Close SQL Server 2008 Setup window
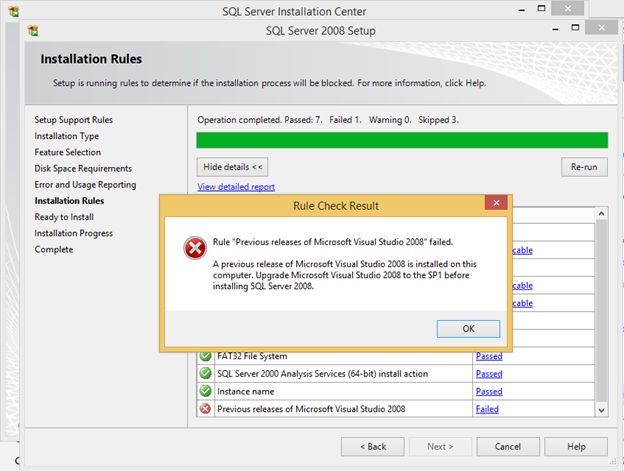Screen dimensions: 624x471 (602, 27)
